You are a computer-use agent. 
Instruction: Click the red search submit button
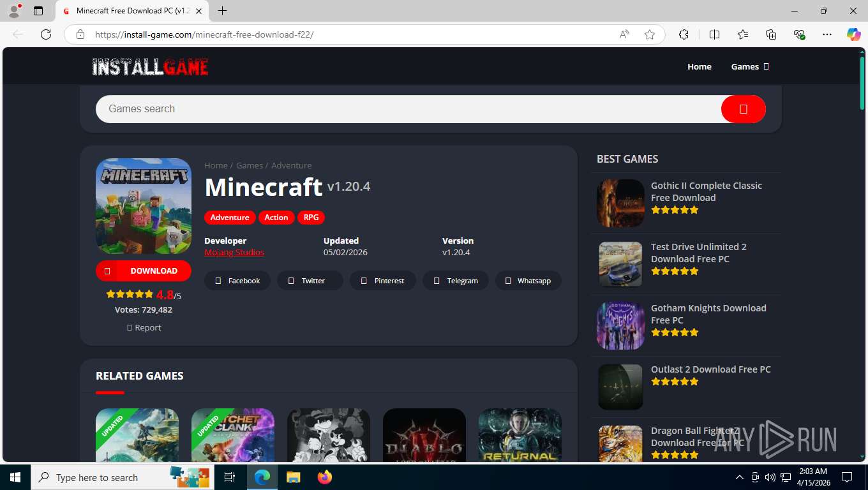(743, 109)
